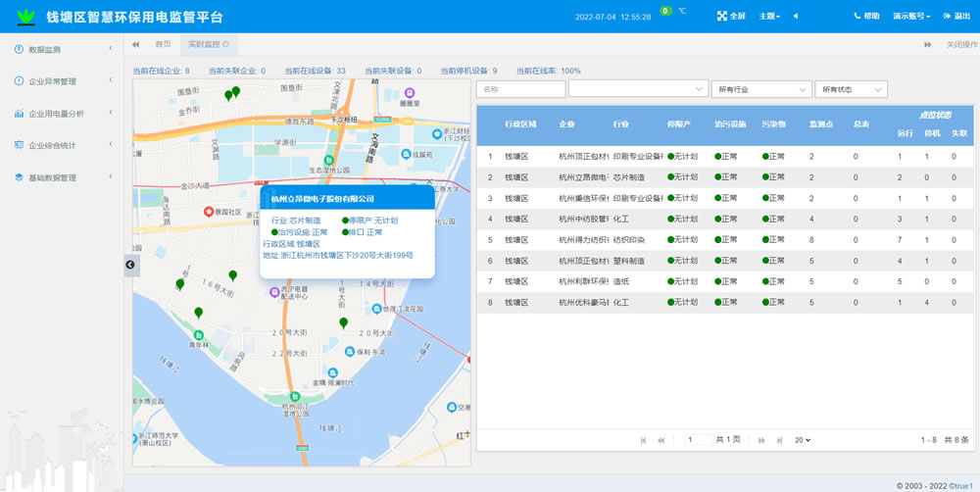
Task: Expand the 企业用电量分析 sidebar menu
Action: click(x=59, y=114)
